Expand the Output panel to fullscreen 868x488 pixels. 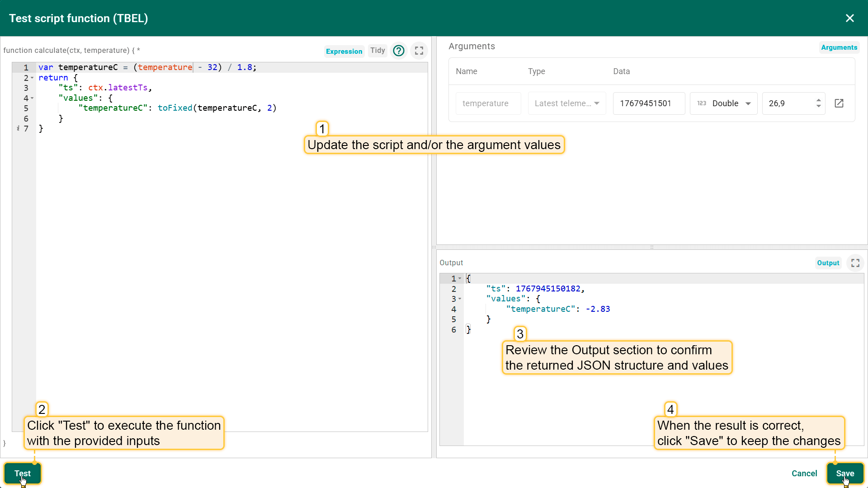coord(855,263)
